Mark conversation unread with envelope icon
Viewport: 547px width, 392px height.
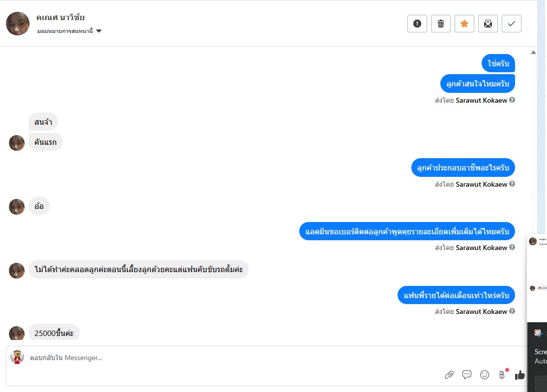pyautogui.click(x=488, y=24)
